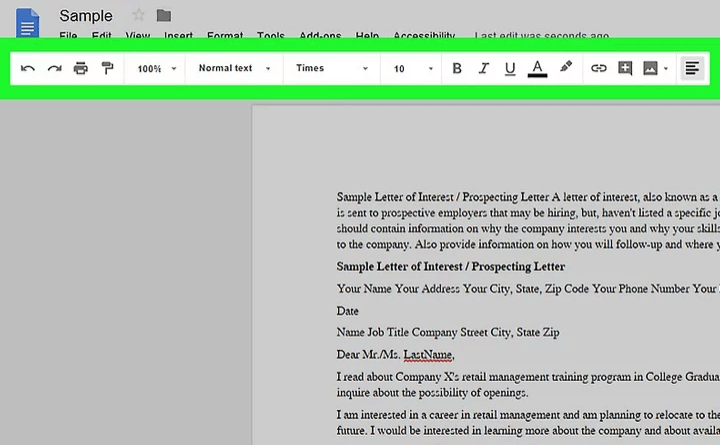
Task: Print the document using the printer icon
Action: click(81, 69)
